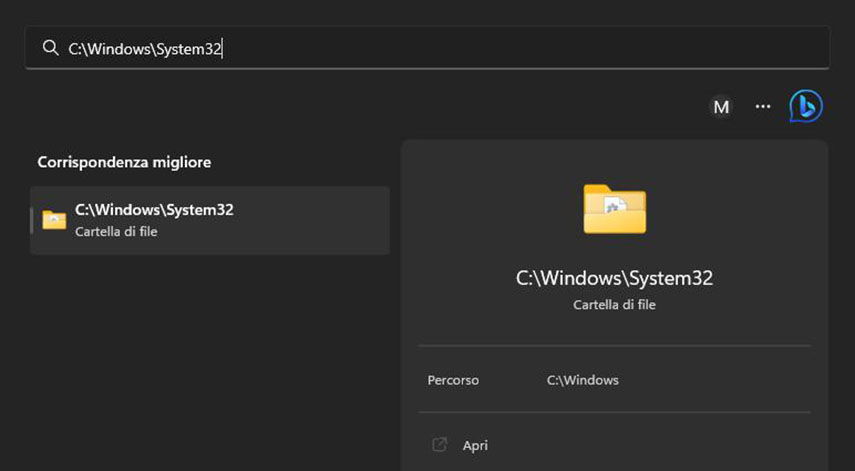Click the large folder icon in the preview
The image size is (855, 471).
(615, 208)
